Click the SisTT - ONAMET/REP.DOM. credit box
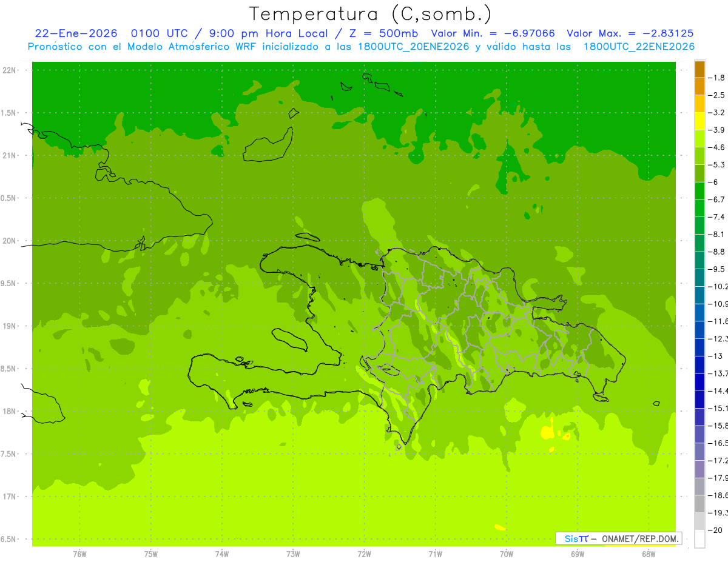 (x=618, y=538)
